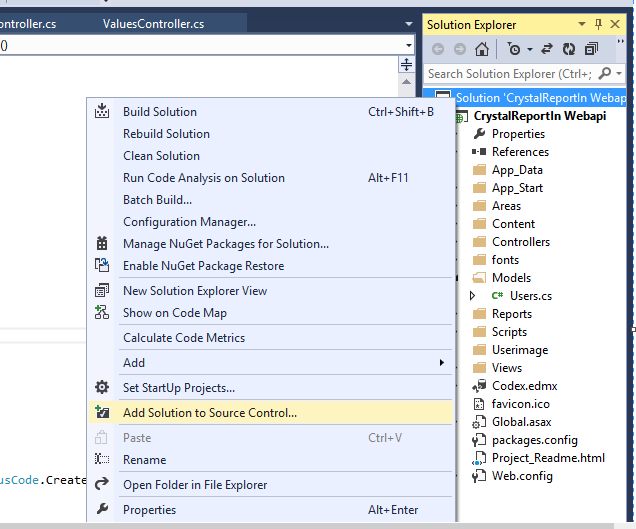This screenshot has height=529, width=636.
Task: Click the Sync with Active Document icon
Action: pyautogui.click(x=548, y=49)
